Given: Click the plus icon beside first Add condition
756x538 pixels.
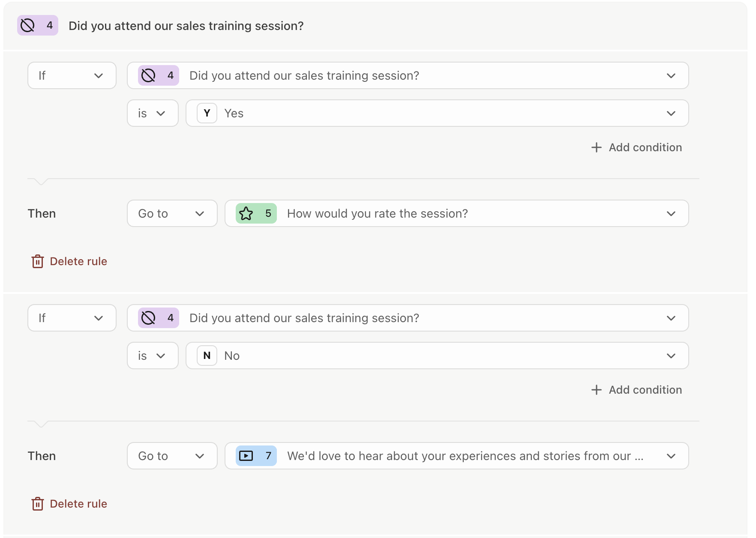Looking at the screenshot, I should [x=597, y=147].
